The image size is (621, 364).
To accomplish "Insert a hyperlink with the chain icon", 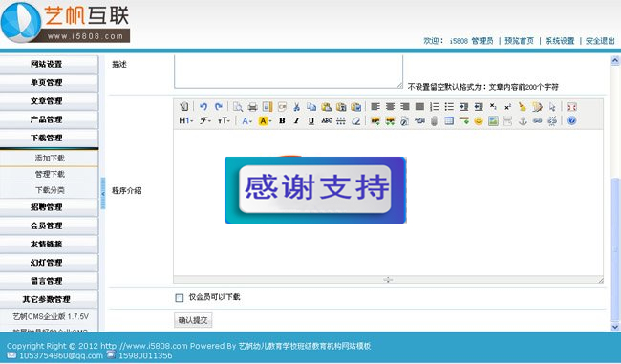I will pos(538,120).
